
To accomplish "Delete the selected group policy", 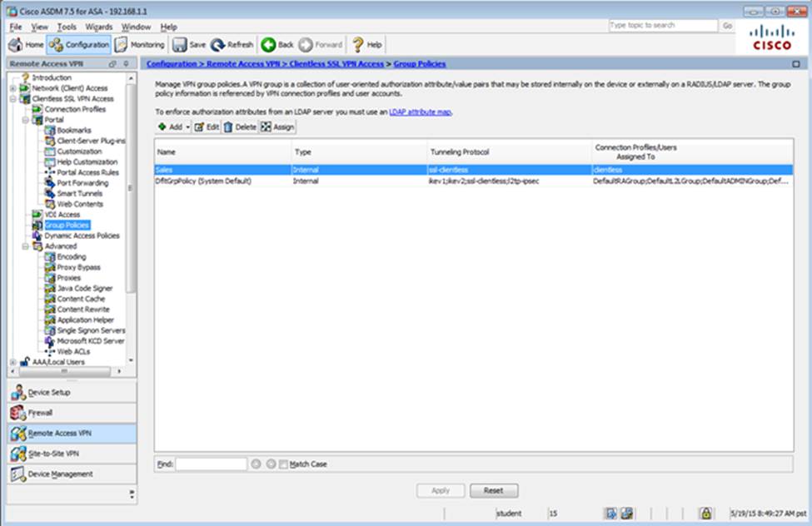I will click(240, 127).
